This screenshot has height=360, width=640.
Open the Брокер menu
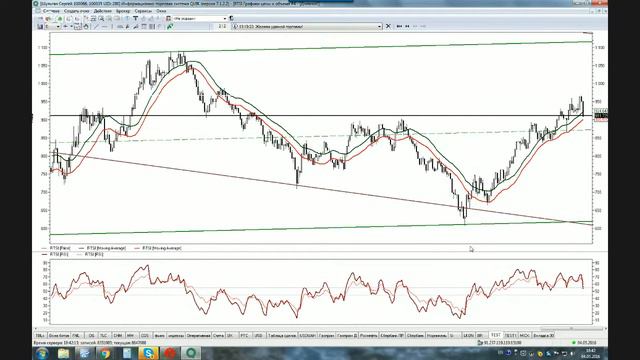123,11
